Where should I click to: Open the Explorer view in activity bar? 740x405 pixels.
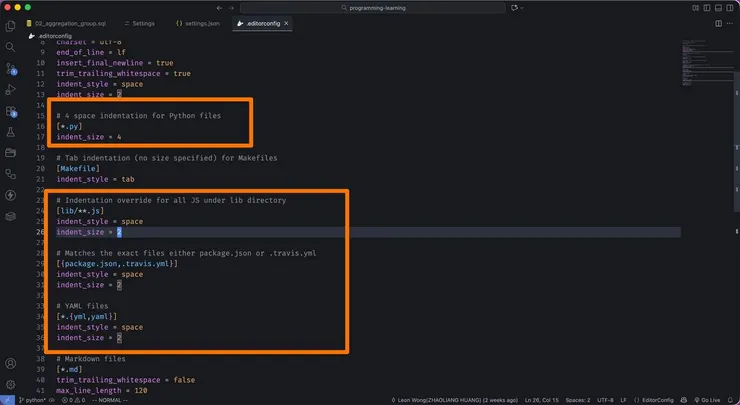[x=10, y=26]
